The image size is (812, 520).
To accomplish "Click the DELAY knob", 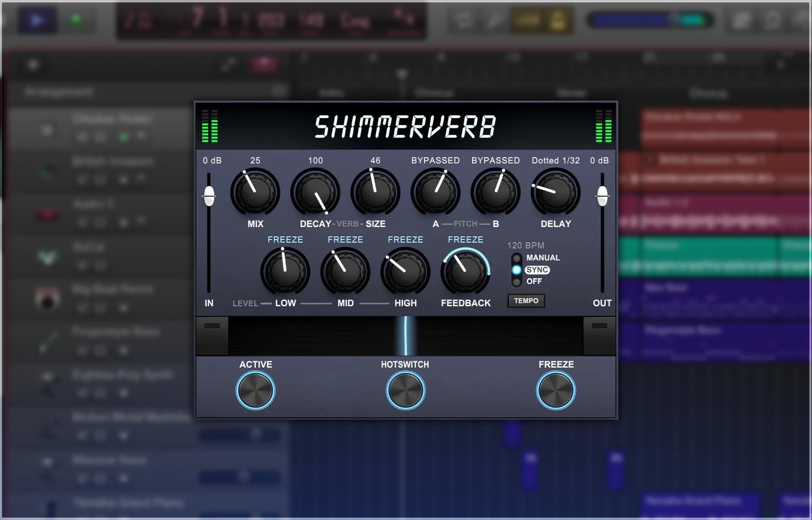I will click(x=555, y=192).
